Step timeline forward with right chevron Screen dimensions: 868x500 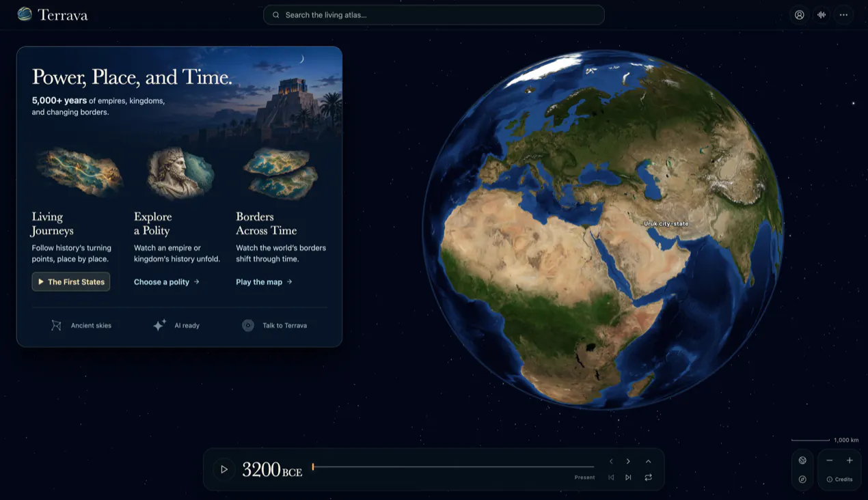[628, 461]
